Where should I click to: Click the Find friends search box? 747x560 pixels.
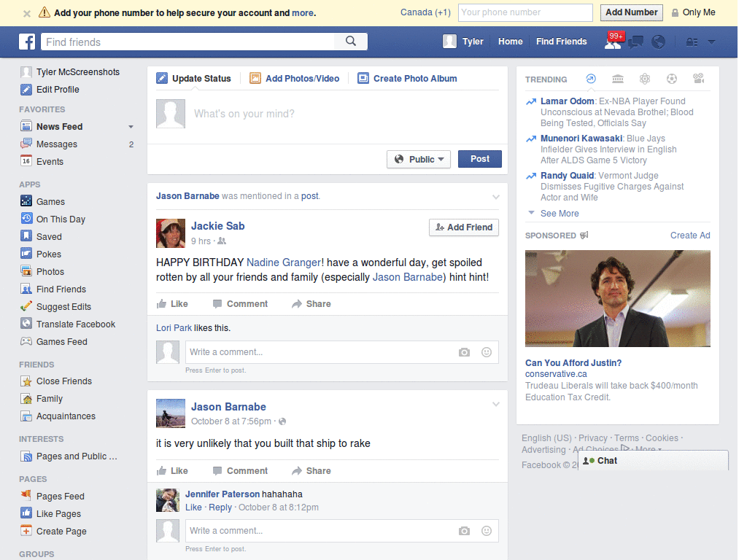[x=187, y=42]
